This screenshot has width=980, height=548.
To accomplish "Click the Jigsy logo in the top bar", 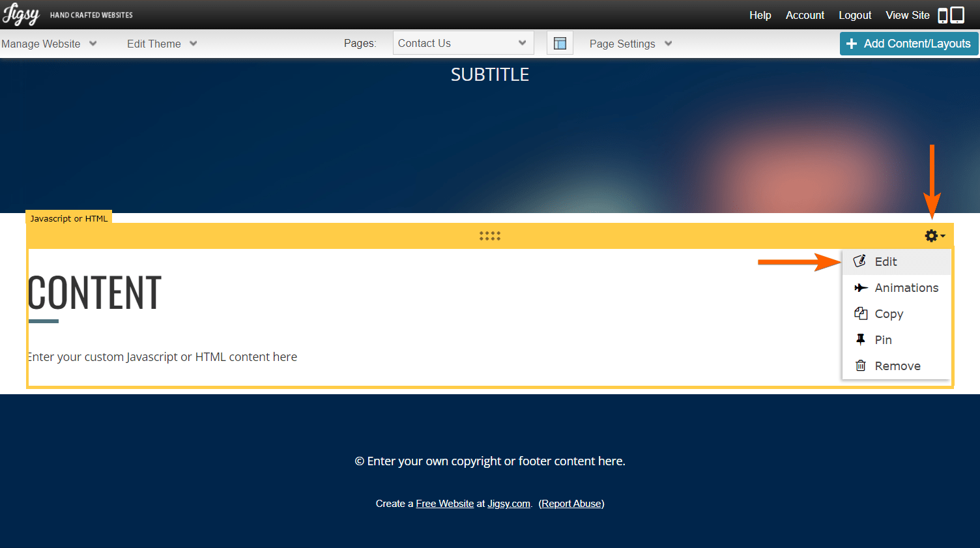I will click(x=21, y=14).
